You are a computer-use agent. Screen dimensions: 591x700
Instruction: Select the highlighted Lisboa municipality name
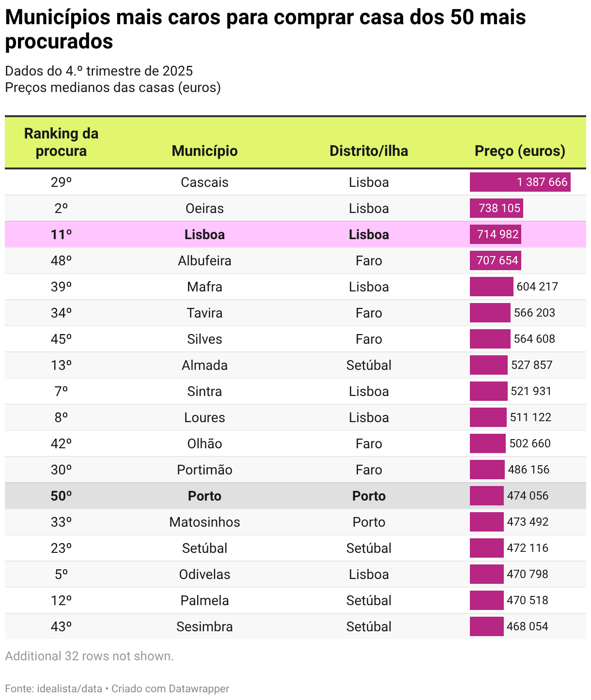[x=204, y=234]
